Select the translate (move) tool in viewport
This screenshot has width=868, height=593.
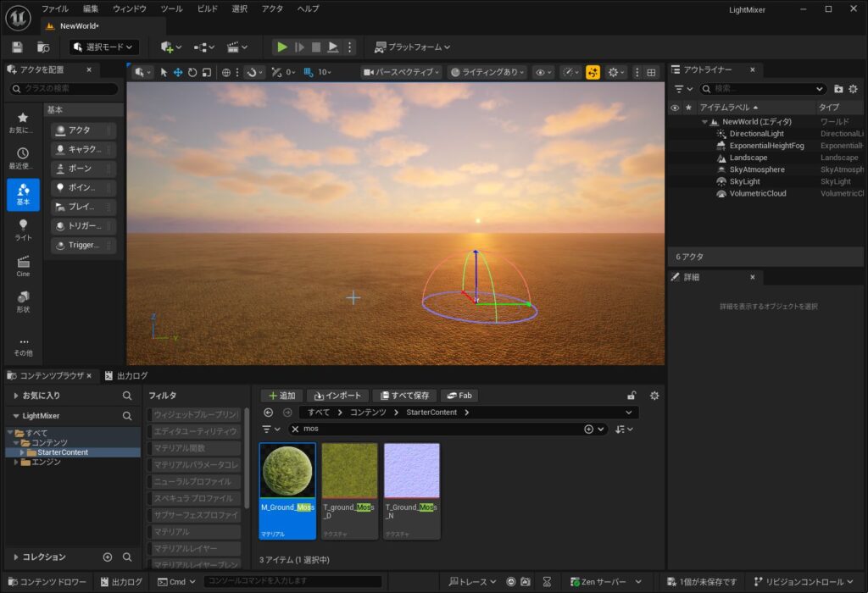(178, 73)
